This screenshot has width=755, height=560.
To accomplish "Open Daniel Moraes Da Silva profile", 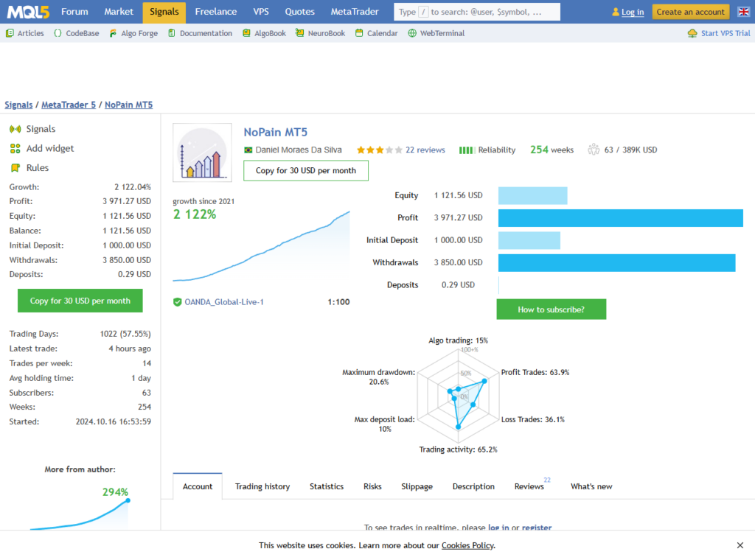I will [299, 150].
